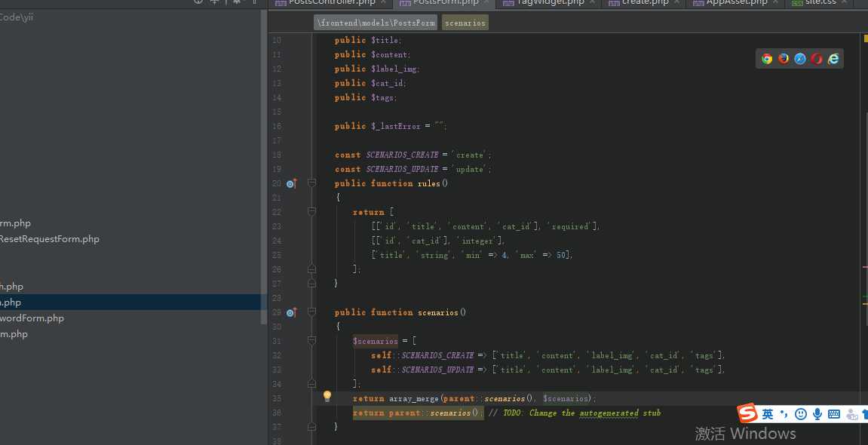Click on 'public $tags;' code line
The height and width of the screenshot is (445, 868).
coord(365,97)
